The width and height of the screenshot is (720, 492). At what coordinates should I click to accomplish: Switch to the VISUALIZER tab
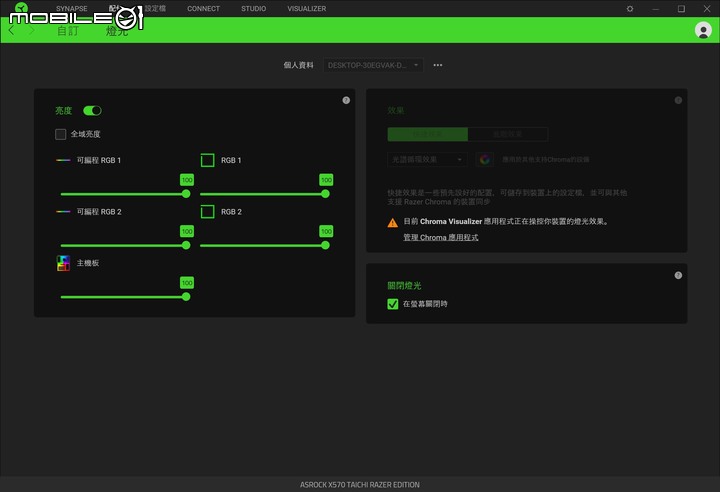[x=307, y=9]
